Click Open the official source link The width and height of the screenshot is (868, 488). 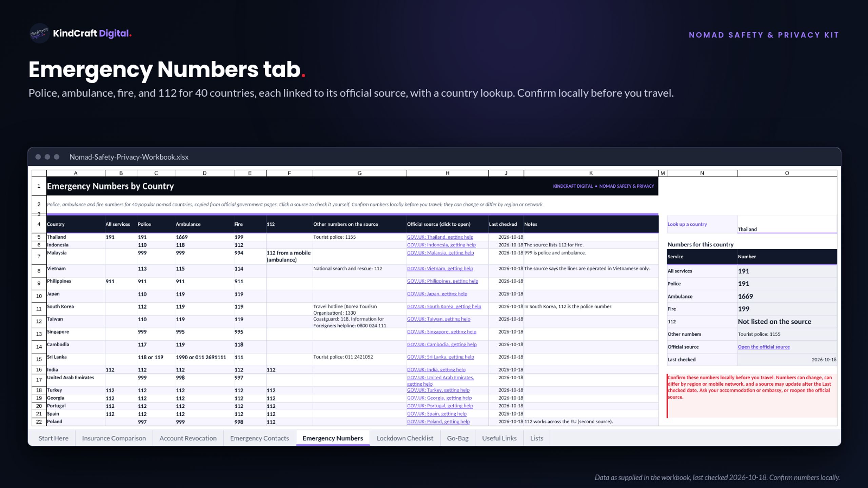tap(764, 347)
